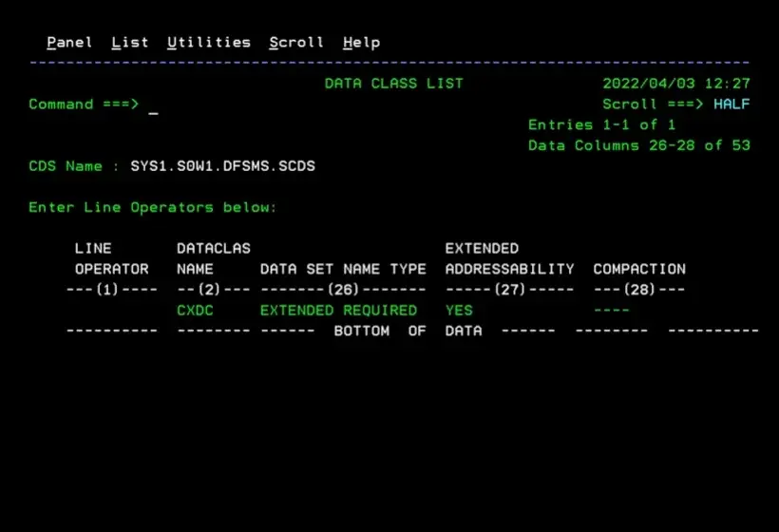779x532 pixels.
Task: Click the DATA CLASS LIST title
Action: pyautogui.click(x=394, y=84)
